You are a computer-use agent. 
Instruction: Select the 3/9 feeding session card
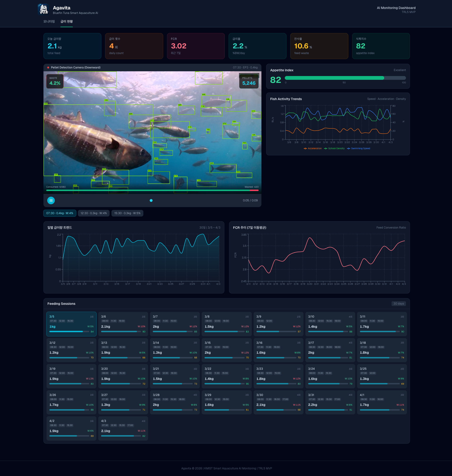coord(278,324)
